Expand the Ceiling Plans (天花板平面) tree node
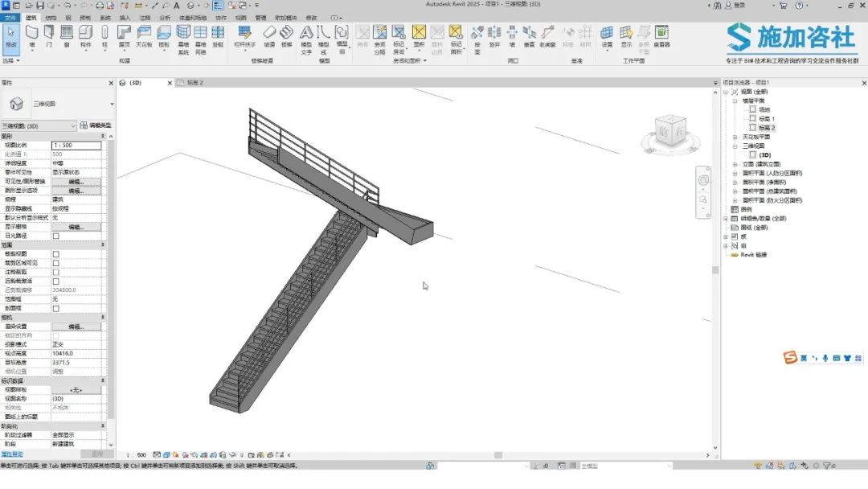 (735, 137)
